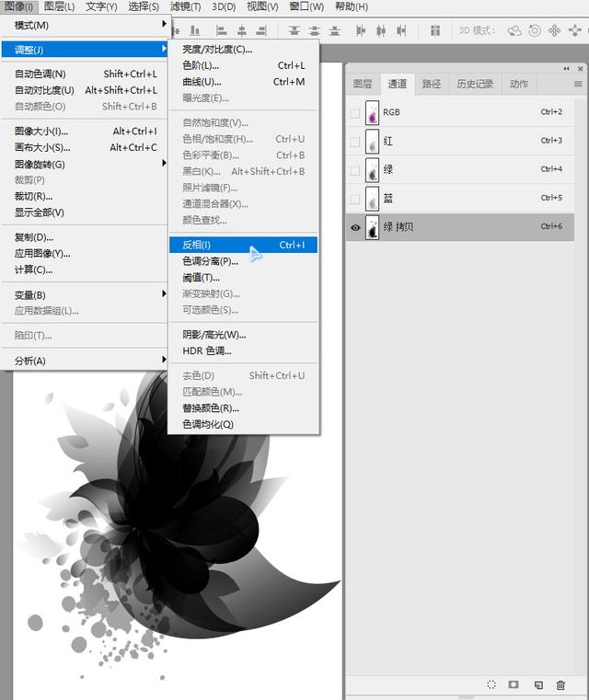The width and height of the screenshot is (589, 700).
Task: Expand 调整(J) submenu entry
Action: pyautogui.click(x=84, y=50)
